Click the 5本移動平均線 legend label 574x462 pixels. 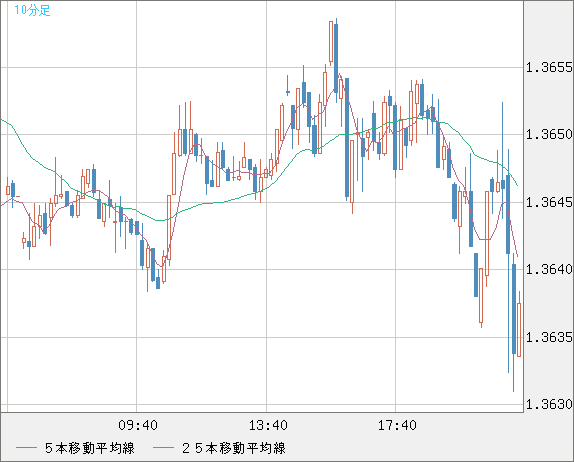[90, 448]
